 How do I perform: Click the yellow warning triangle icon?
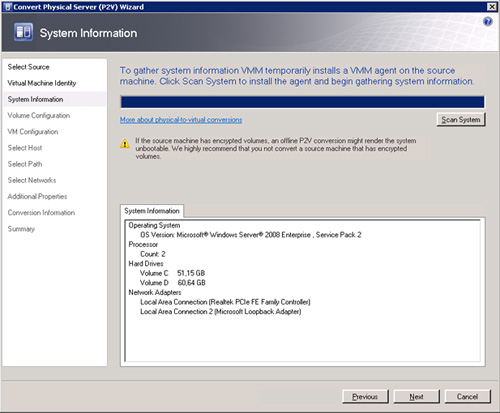coord(125,144)
